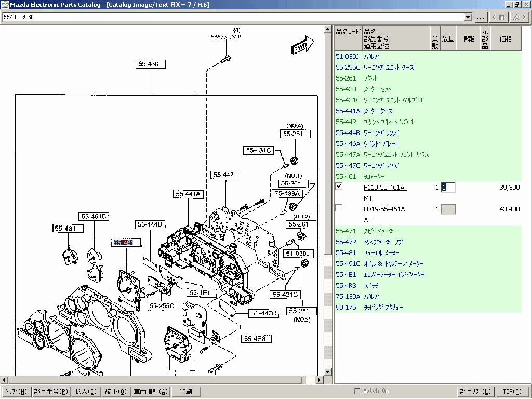
Task: Click the diagram scrollbar down arrow
Action: tap(327, 372)
